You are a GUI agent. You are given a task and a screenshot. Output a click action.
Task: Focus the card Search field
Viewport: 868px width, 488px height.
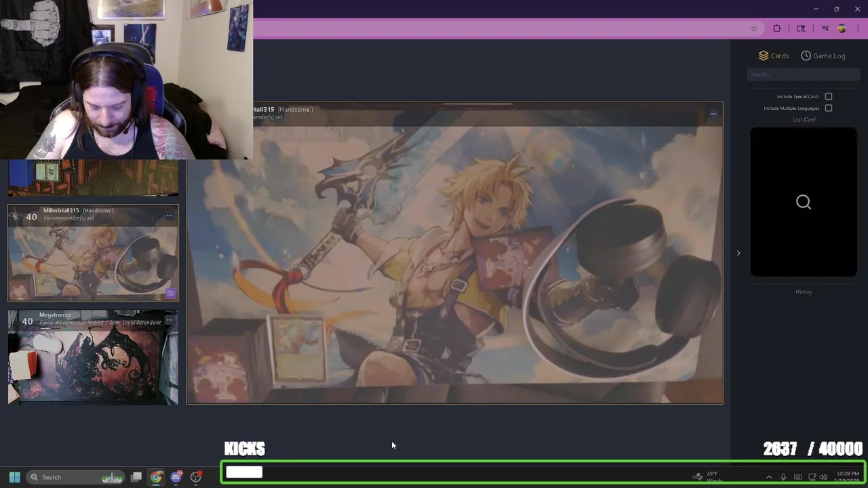[804, 75]
